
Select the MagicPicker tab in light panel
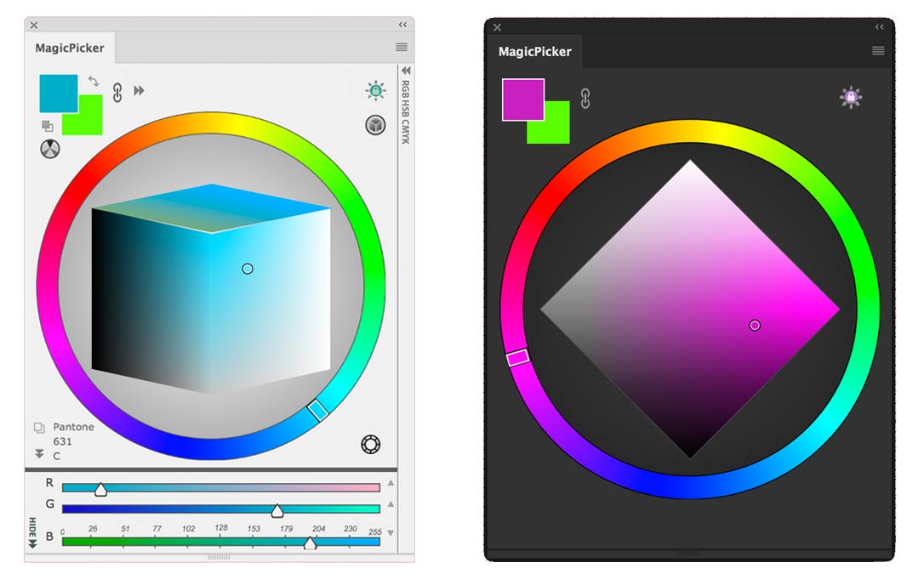(68, 48)
